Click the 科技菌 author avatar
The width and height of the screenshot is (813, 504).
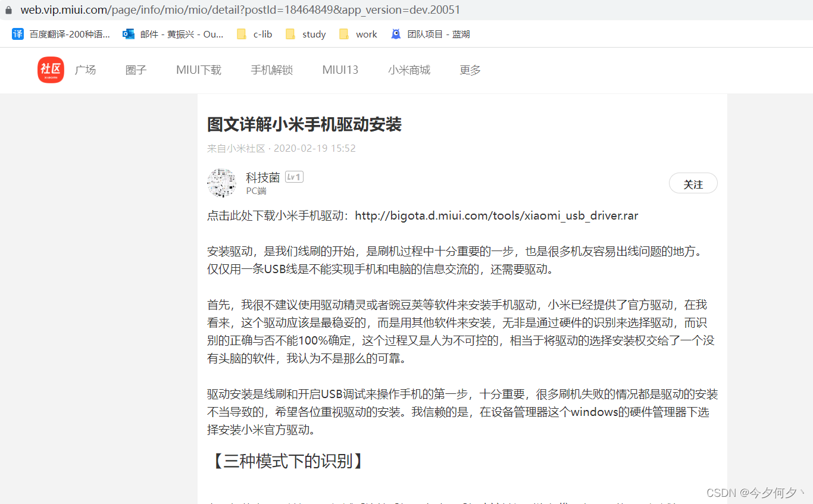221,183
